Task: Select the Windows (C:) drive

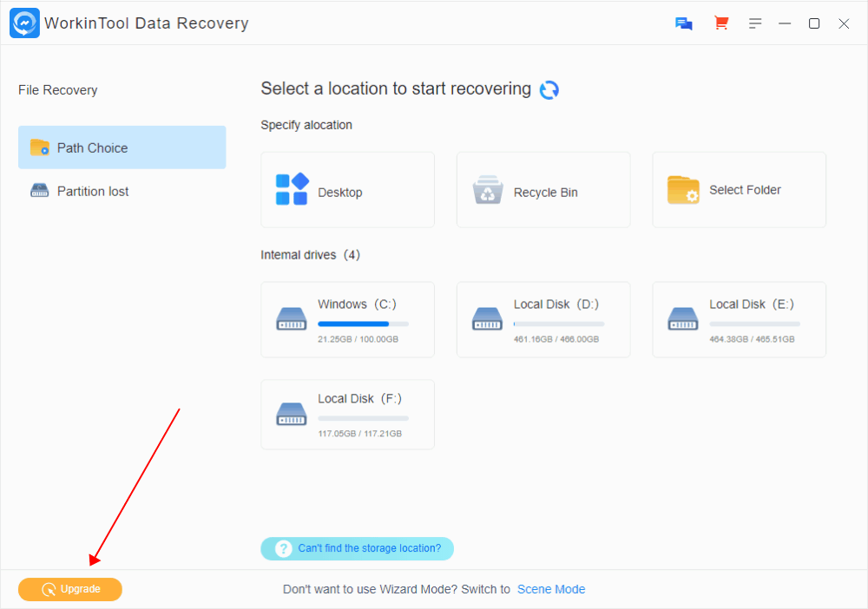Action: (x=347, y=319)
